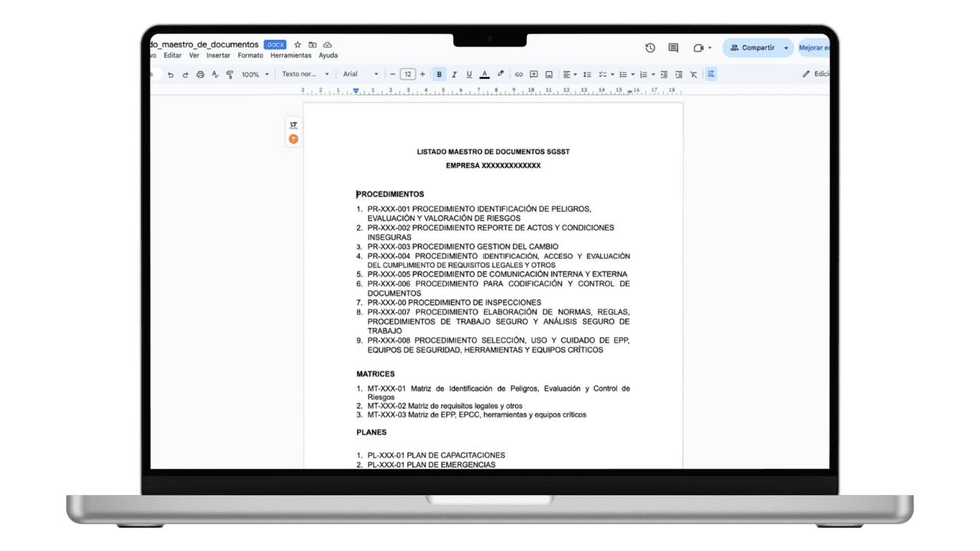980x551 pixels.
Task: Open the Insertar menu
Action: 218,55
